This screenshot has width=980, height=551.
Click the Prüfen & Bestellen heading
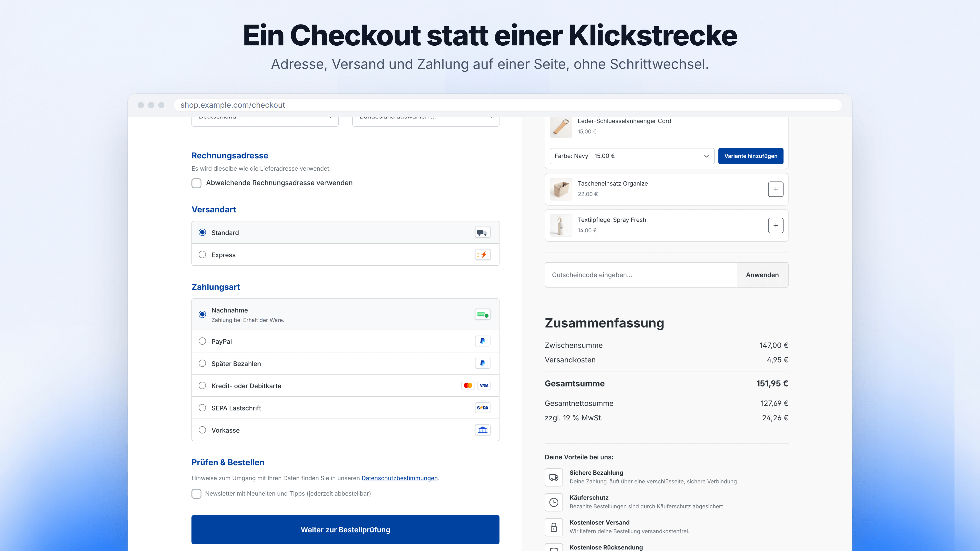228,462
